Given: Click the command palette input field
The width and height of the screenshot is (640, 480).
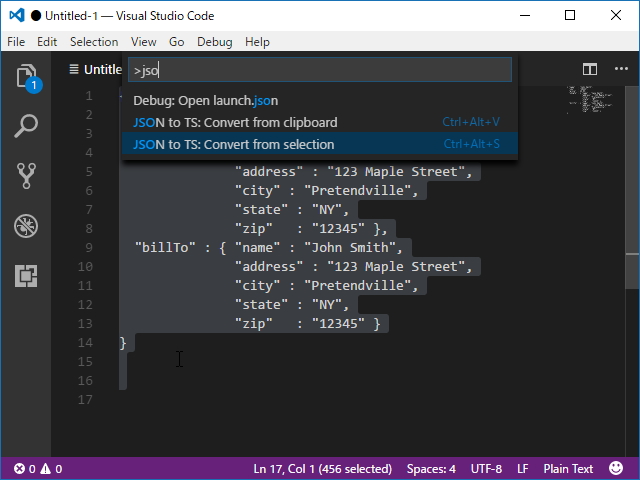Looking at the screenshot, I should (320, 70).
